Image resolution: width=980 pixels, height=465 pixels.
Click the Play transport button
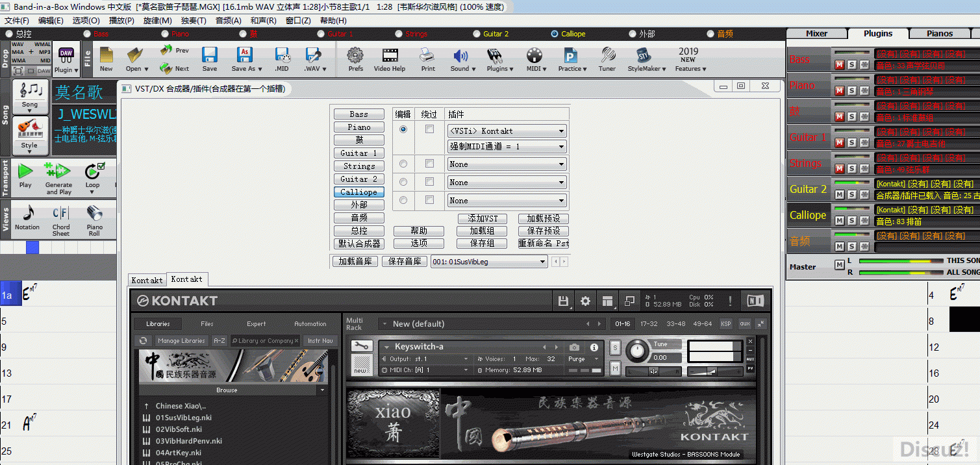(25, 175)
